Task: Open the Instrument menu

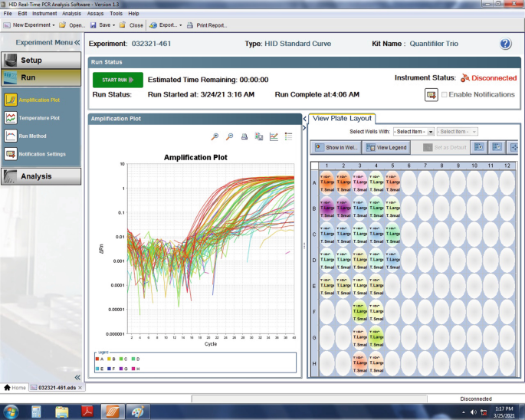Action: [x=44, y=14]
